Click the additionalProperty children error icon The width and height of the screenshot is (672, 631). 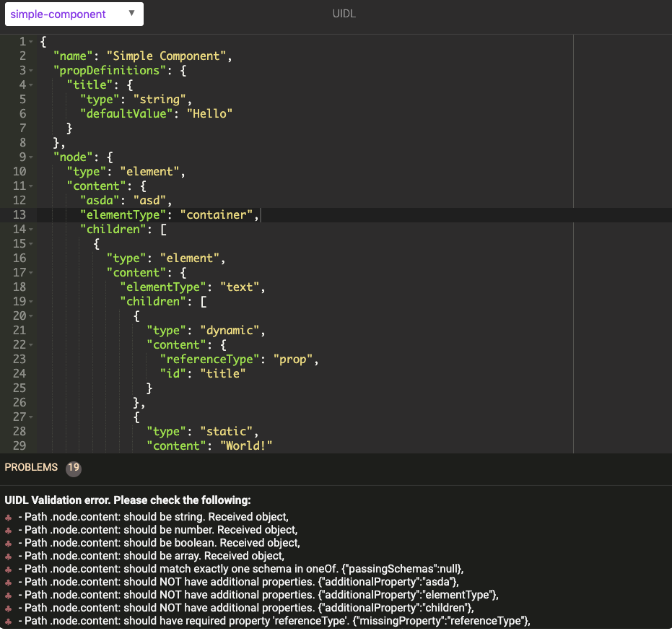pos(8,609)
